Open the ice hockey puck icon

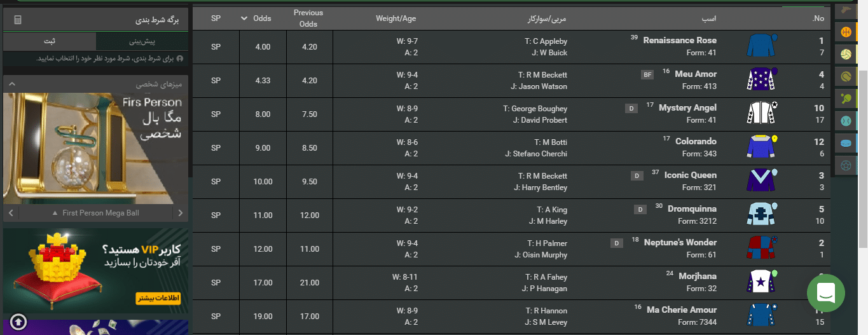846,143
